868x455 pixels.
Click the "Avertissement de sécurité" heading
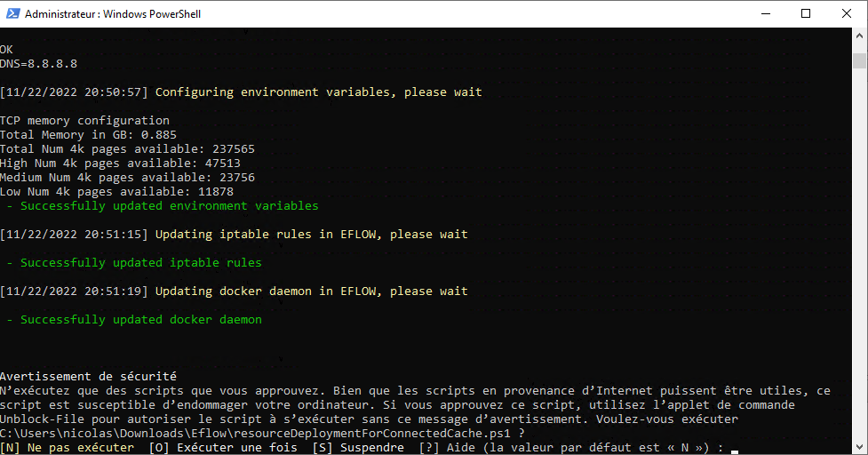tap(88, 377)
